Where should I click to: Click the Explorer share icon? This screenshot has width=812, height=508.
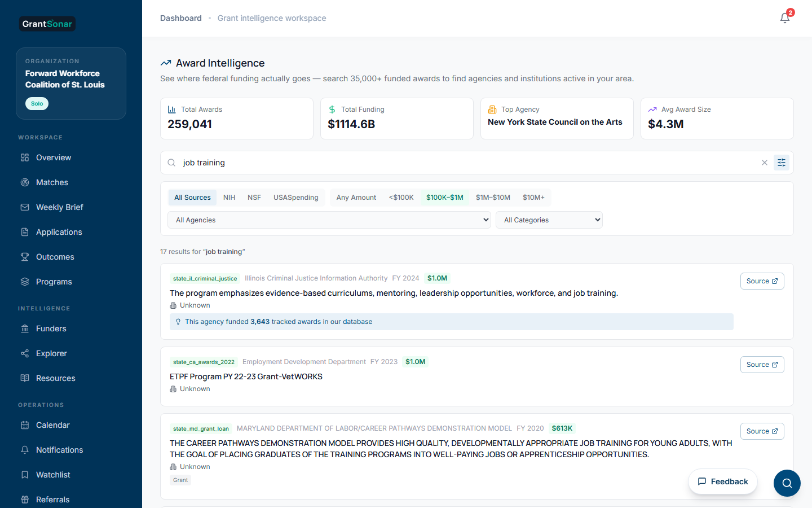click(25, 353)
